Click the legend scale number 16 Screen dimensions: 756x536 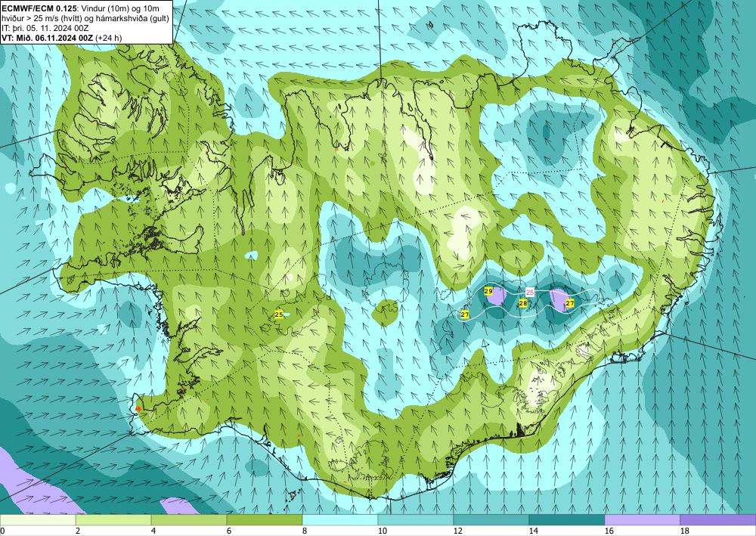coord(609,531)
